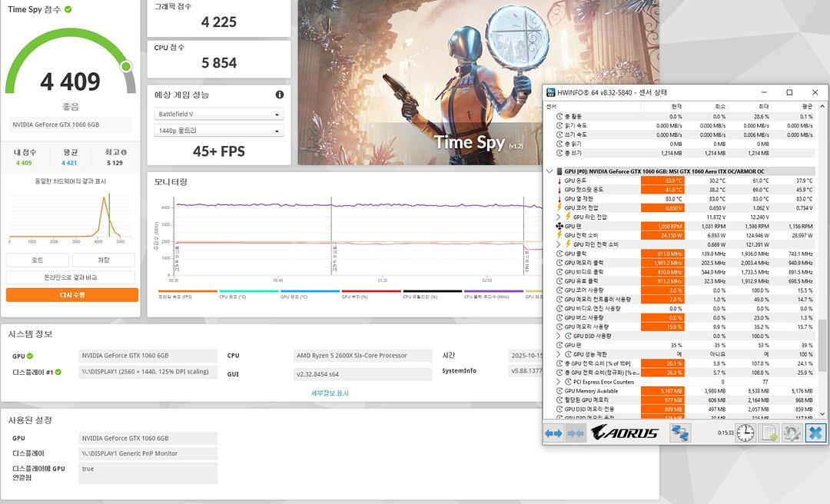Reset the HWiNFO sensor clock timer
Image resolution: width=830 pixels, height=504 pixels.
click(745, 433)
